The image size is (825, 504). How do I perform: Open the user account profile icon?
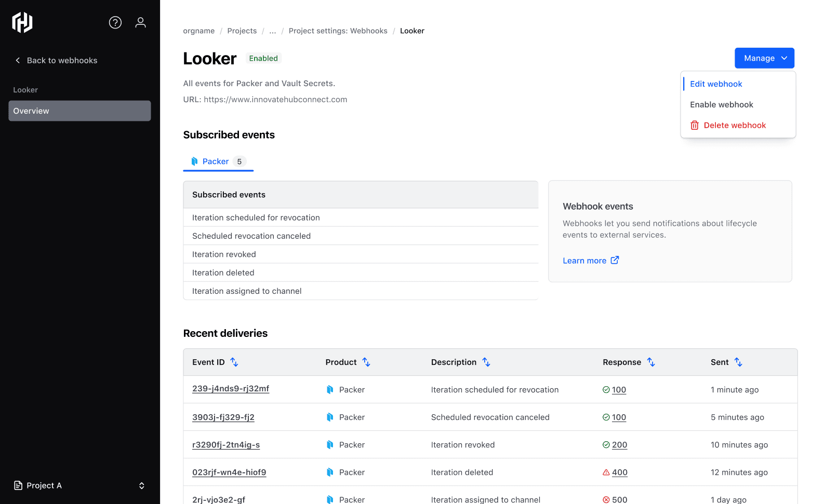coord(140,22)
